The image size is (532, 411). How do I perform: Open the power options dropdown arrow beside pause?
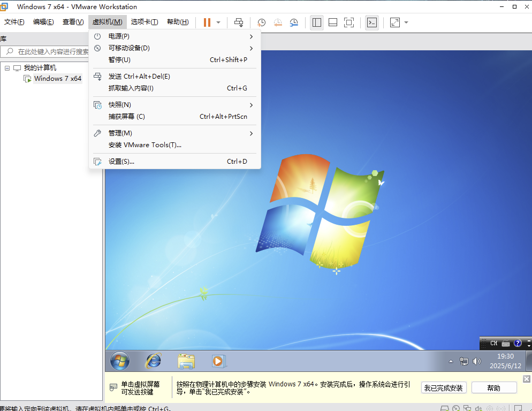pyautogui.click(x=218, y=22)
